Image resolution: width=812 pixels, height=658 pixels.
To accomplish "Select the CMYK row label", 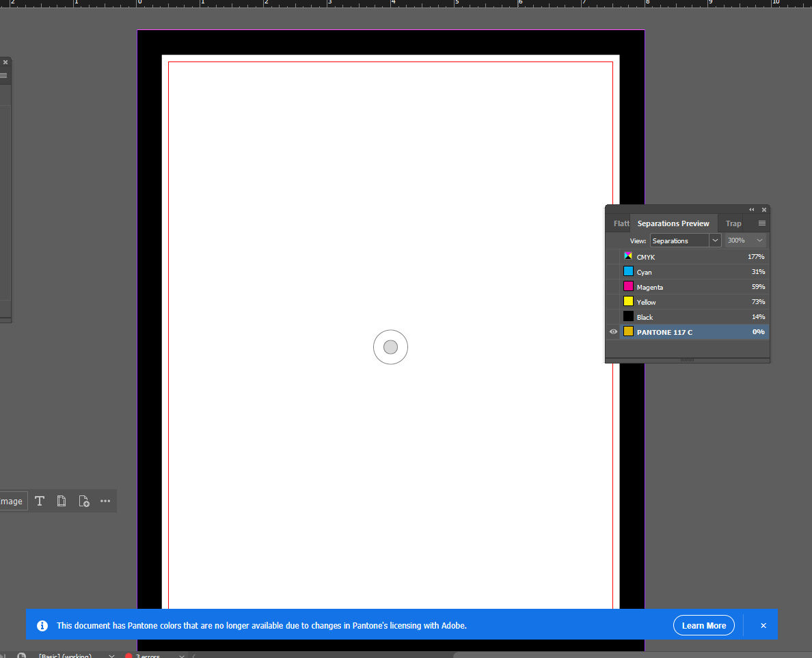I will 646,258.
